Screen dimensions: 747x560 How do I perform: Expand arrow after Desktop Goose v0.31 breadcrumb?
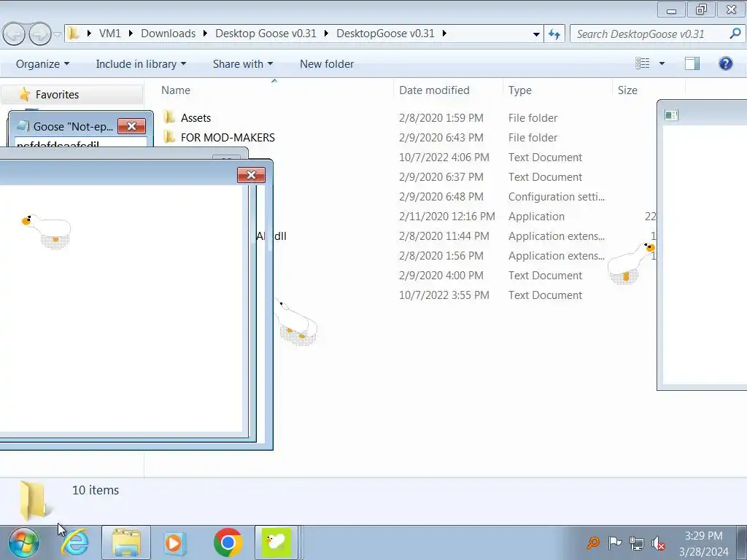coord(326,34)
